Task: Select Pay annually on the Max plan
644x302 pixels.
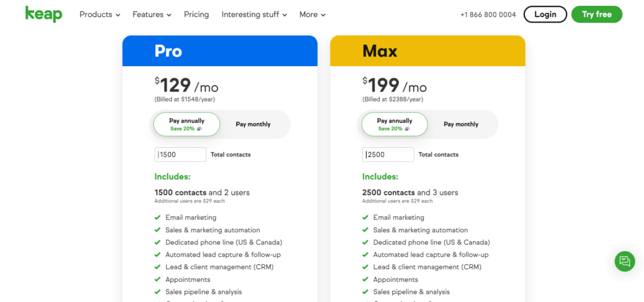Action: point(395,124)
